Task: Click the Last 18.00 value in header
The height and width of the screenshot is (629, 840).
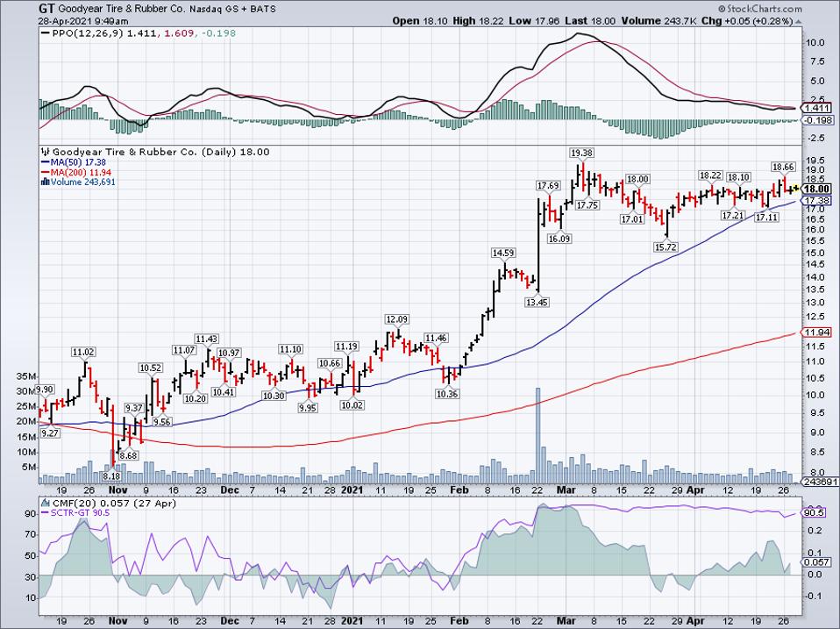Action: click(590, 21)
